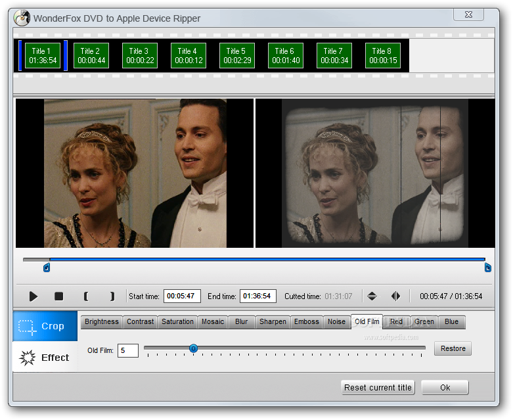Viewport: 513px width, 420px height.
Task: Confirm with the Ok button
Action: [x=445, y=388]
